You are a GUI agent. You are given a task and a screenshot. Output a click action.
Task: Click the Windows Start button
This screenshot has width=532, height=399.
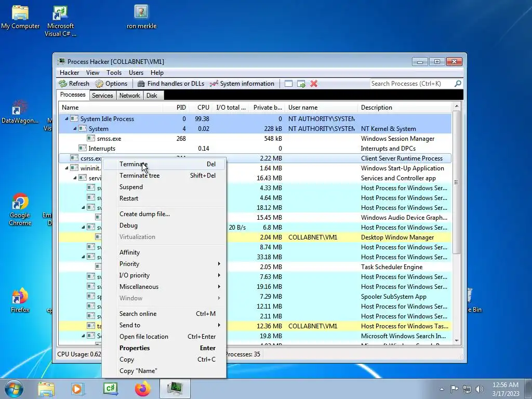point(14,389)
